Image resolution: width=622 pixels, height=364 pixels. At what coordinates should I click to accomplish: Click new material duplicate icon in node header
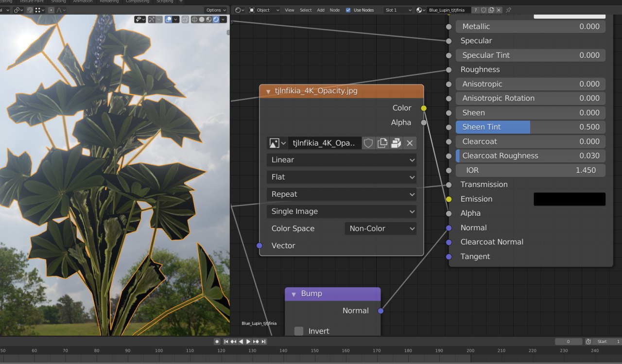pyautogui.click(x=491, y=10)
